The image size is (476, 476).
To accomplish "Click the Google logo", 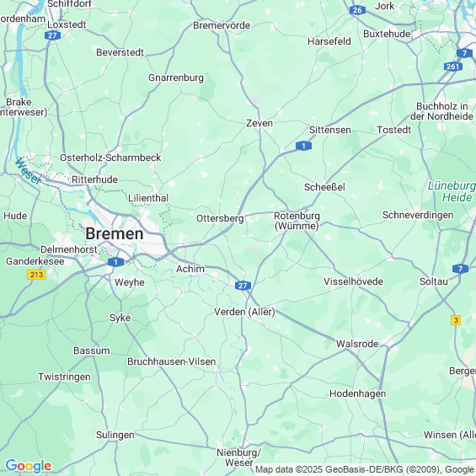I will [x=29, y=465].
